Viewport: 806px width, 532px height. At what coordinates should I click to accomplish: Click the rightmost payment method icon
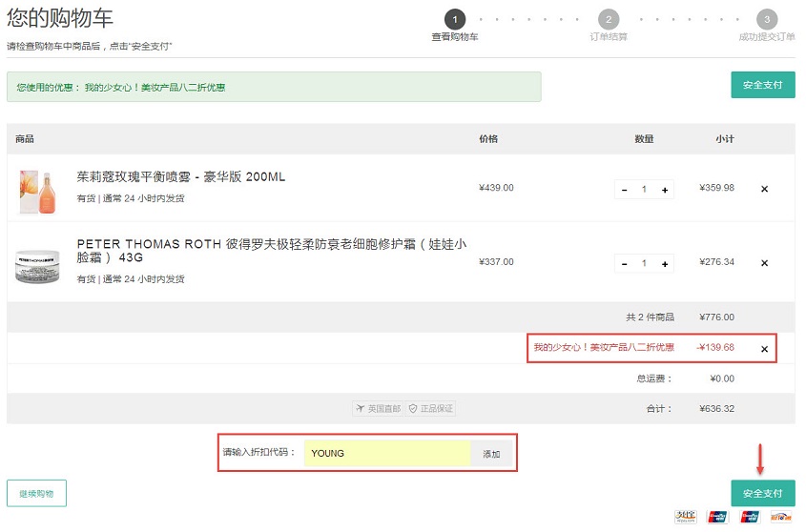point(781,517)
